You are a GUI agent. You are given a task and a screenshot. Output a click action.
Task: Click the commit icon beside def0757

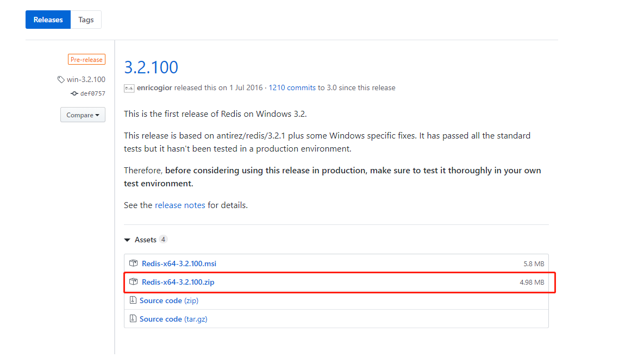coord(74,93)
